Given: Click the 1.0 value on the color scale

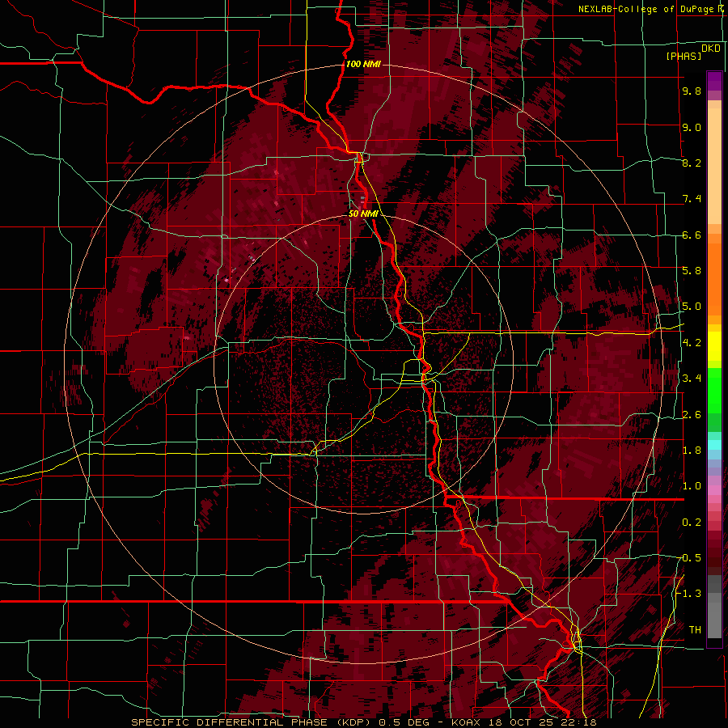Looking at the screenshot, I should (x=692, y=486).
